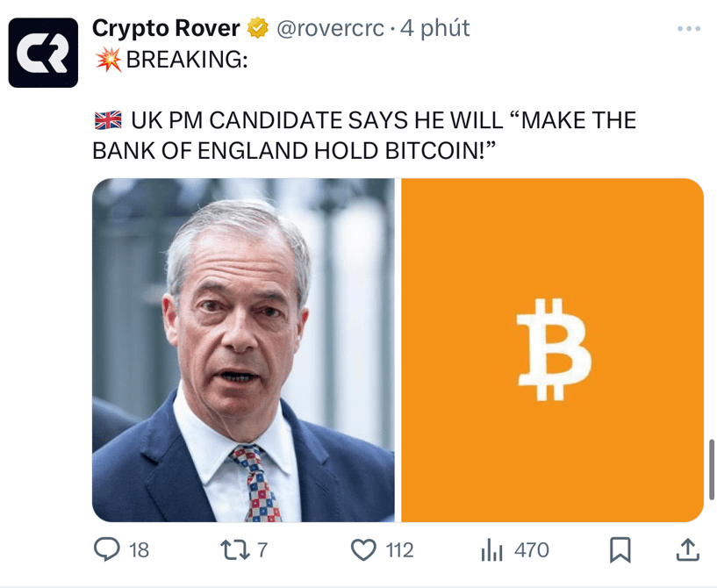Screen dimensions: 717x588
Task: Open view analytics bar chart icon
Action: tap(491, 550)
